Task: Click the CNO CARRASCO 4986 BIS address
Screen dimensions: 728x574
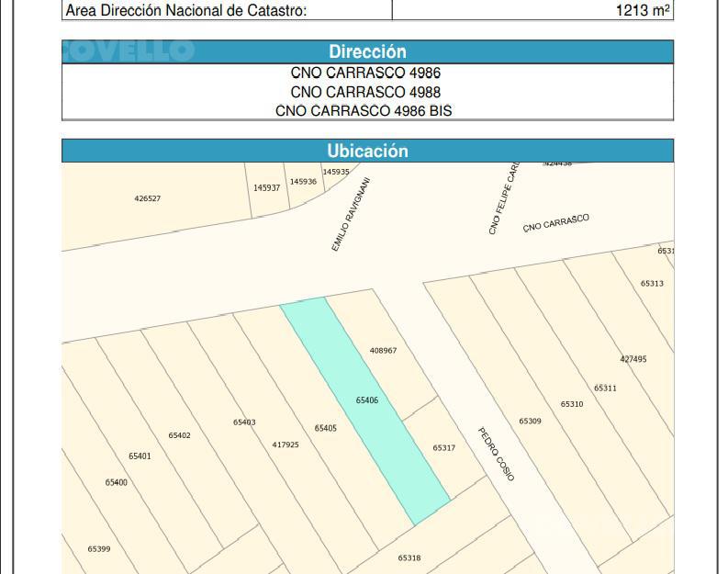Action: click(364, 111)
